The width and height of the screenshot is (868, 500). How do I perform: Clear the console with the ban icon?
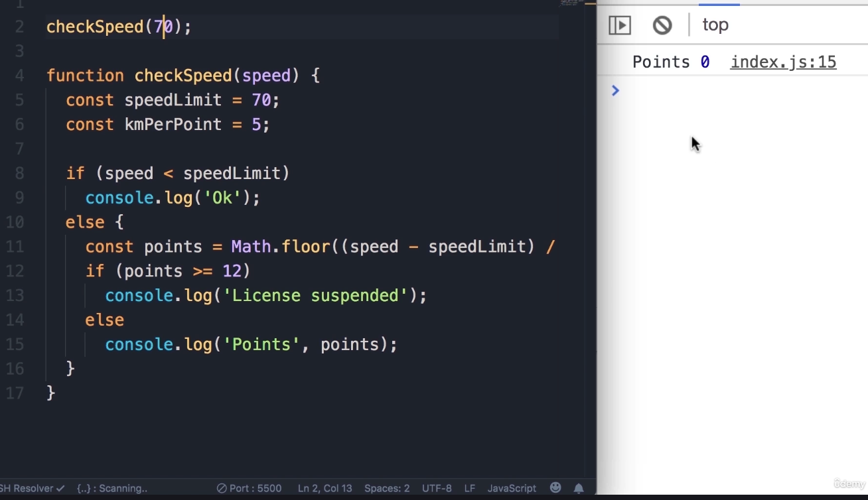662,25
